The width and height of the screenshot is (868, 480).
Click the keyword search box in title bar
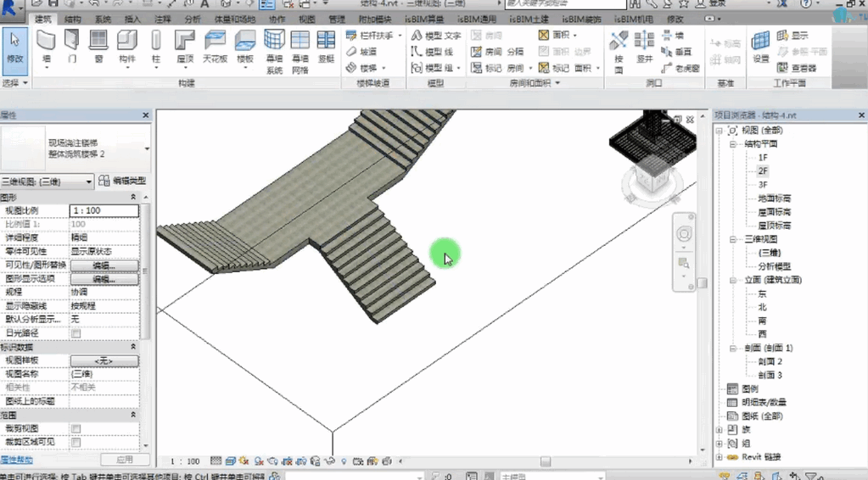(x=565, y=4)
